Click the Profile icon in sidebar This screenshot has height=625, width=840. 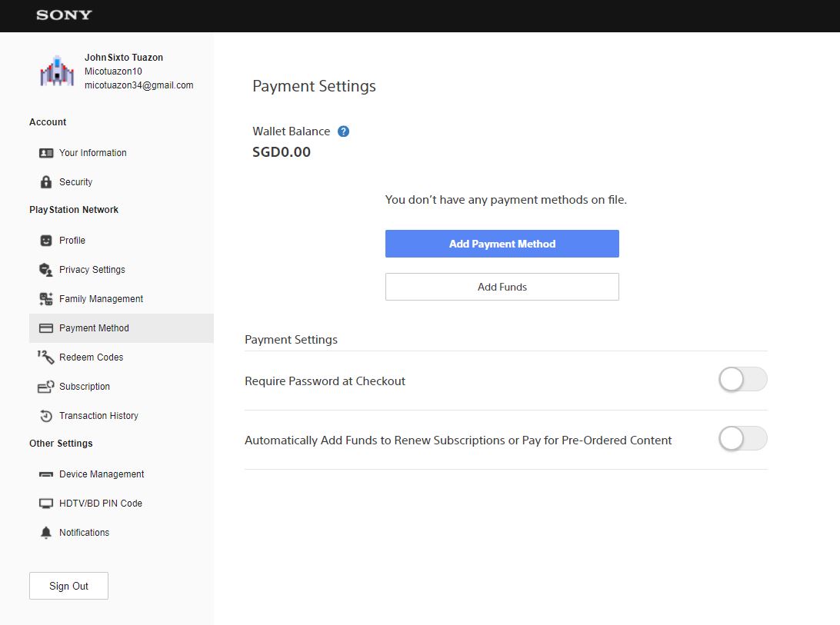coord(46,240)
